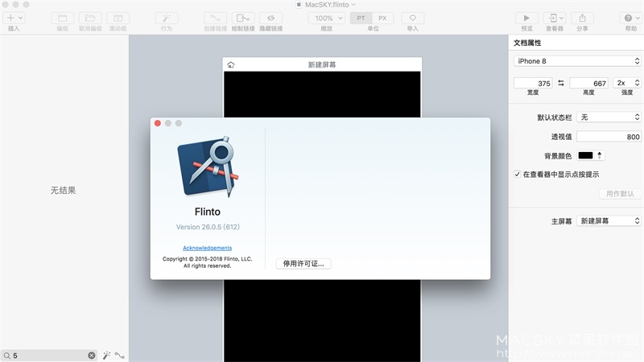644x362 pixels.
Task: Click the Import (导入) toolbar icon
Action: [x=413, y=18]
